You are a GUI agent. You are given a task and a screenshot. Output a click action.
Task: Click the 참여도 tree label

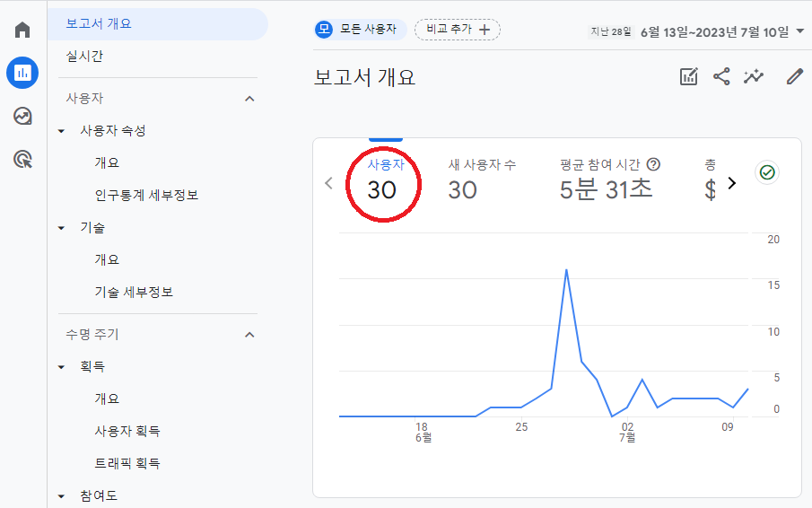[99, 496]
